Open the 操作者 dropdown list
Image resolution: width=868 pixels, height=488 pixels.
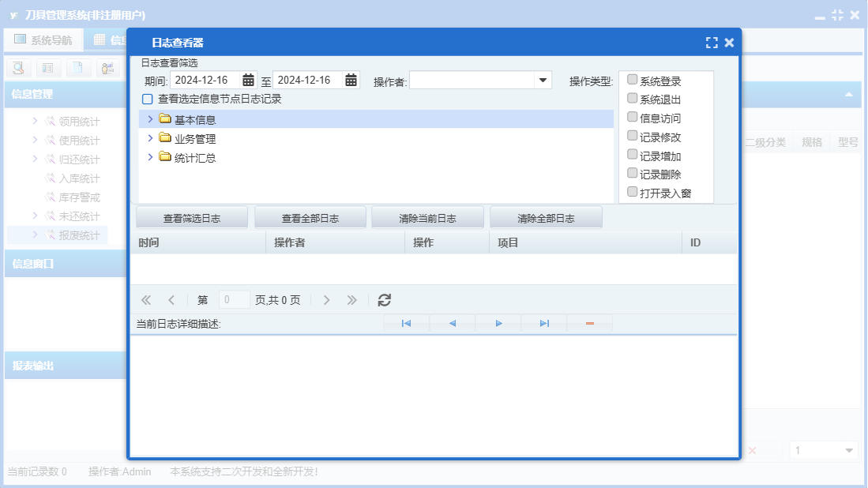(x=543, y=81)
